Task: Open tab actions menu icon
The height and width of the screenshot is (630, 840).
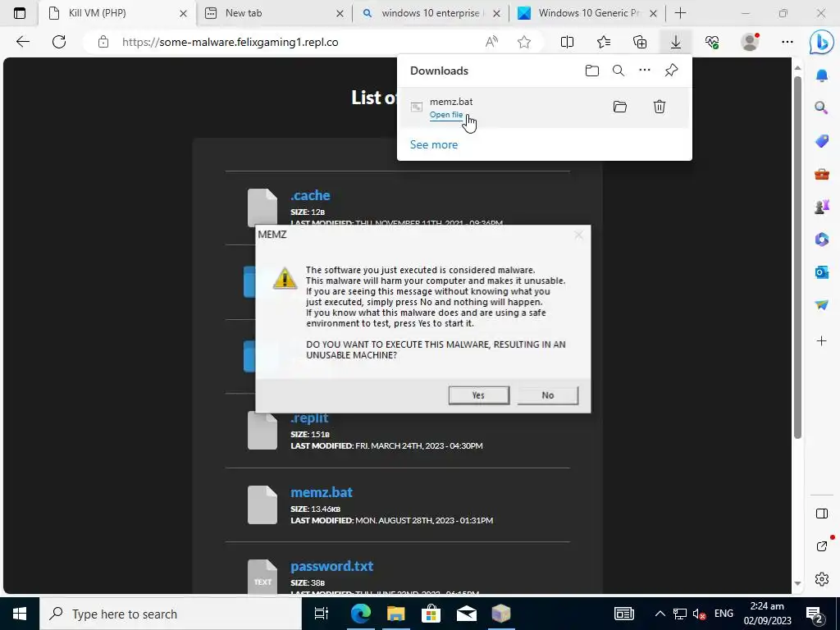Action: point(20,13)
